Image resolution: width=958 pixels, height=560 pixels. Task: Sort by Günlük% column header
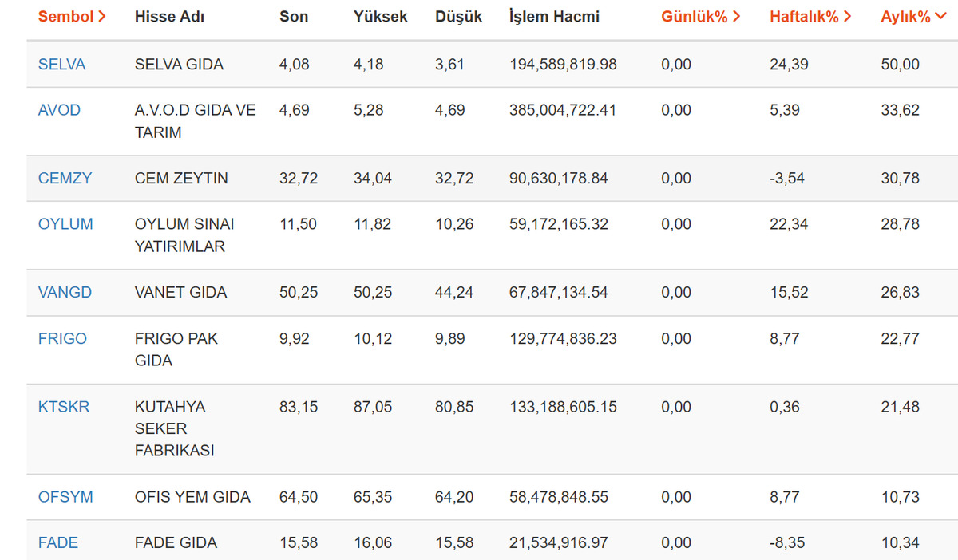pos(700,17)
